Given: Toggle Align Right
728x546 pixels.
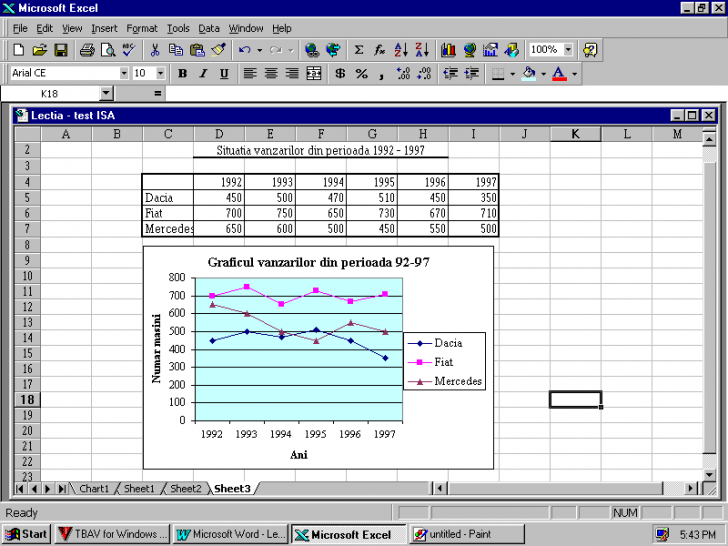Looking at the screenshot, I should (x=292, y=73).
